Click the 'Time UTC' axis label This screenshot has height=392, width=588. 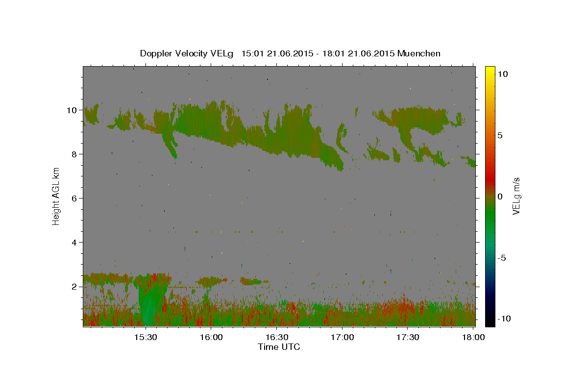[x=279, y=347]
